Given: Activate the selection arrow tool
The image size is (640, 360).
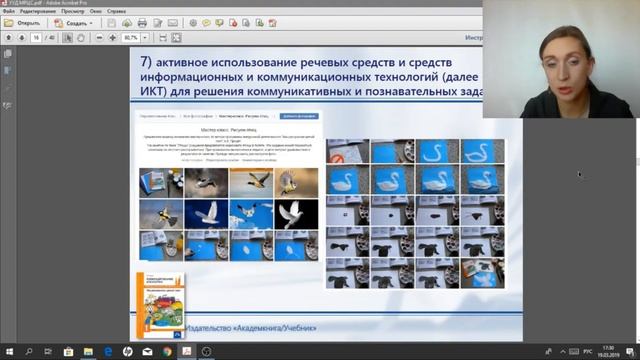Looking at the screenshot, I should (67, 38).
